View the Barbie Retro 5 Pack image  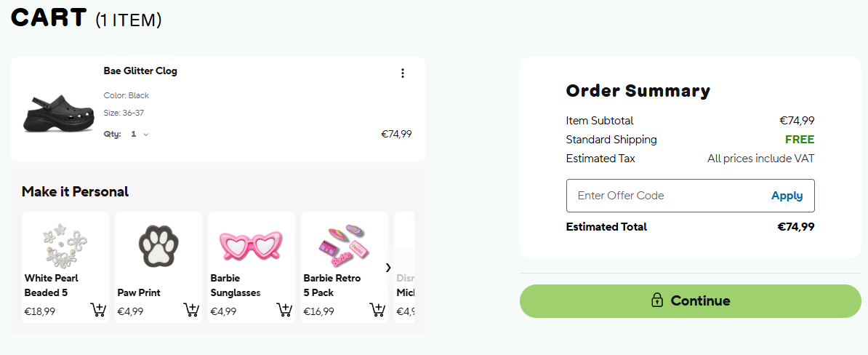point(345,244)
